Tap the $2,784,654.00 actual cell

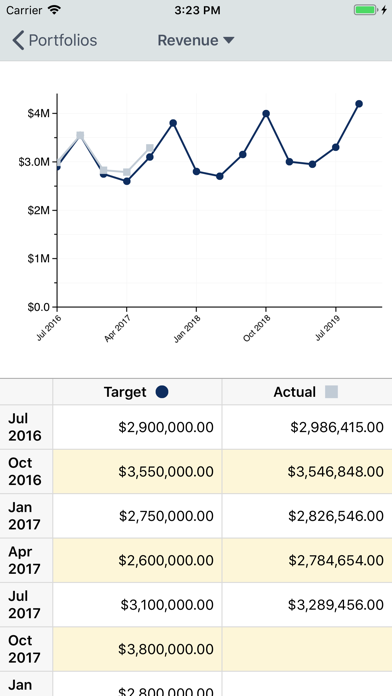pos(307,560)
